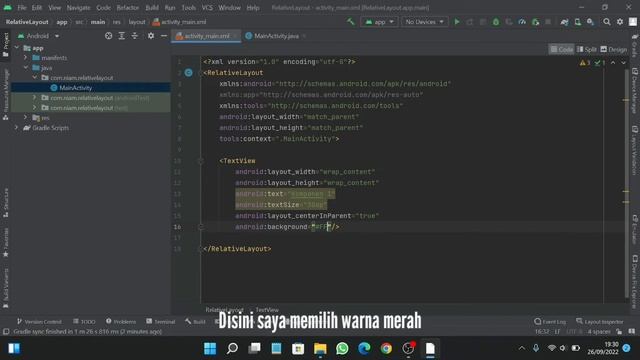Open the SDK Manager icon
Viewport: 640px width, 360px height.
click(591, 22)
